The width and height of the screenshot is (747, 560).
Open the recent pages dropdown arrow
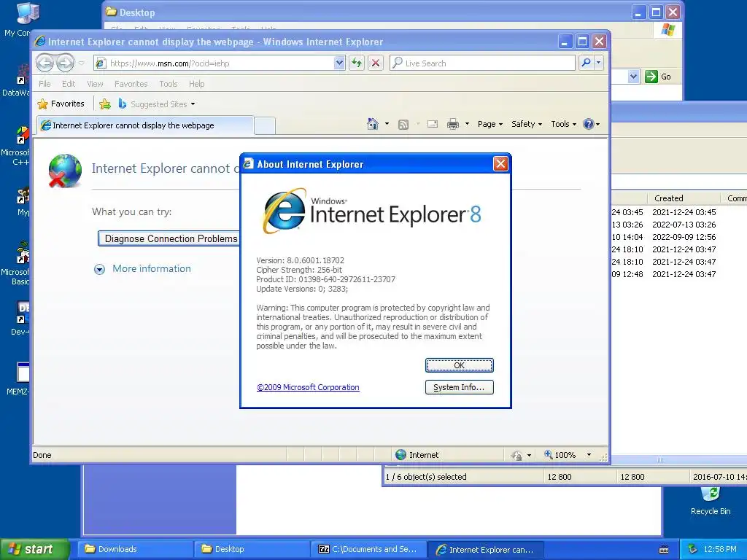82,63
